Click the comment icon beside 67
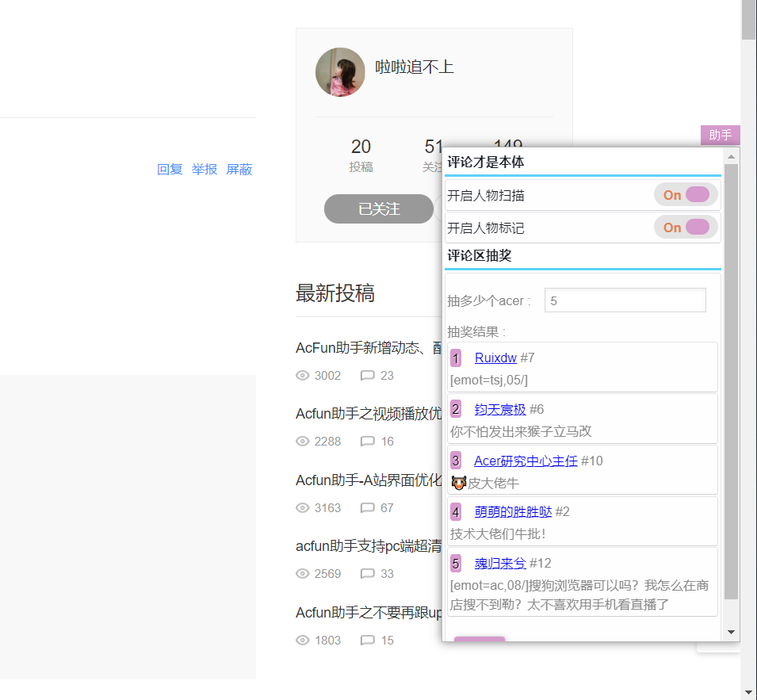 (367, 508)
